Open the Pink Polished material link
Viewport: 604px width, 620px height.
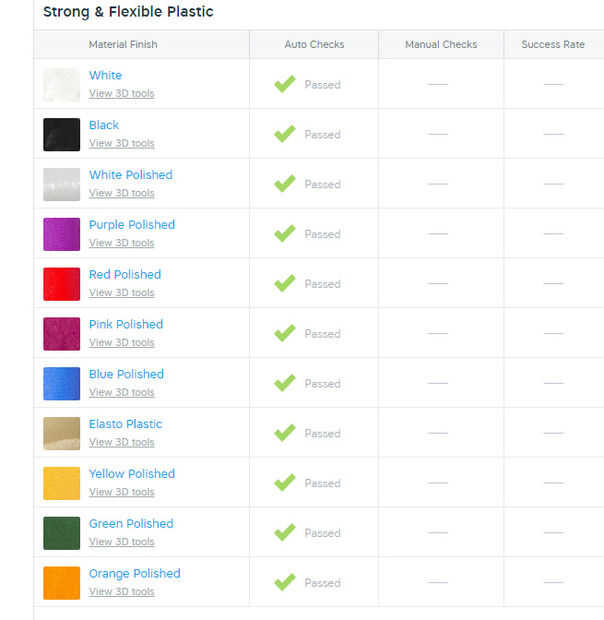point(125,324)
